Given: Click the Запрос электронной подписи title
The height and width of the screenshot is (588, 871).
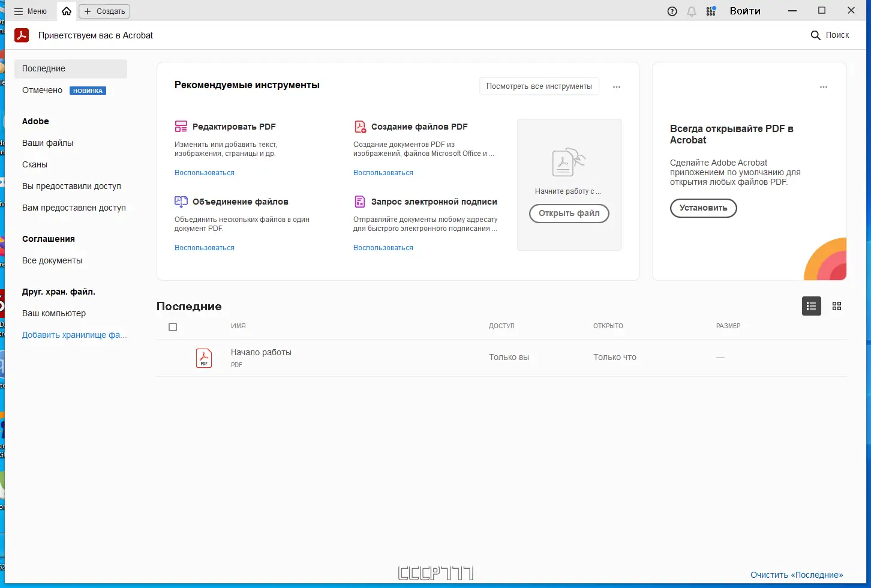Looking at the screenshot, I should [x=434, y=202].
